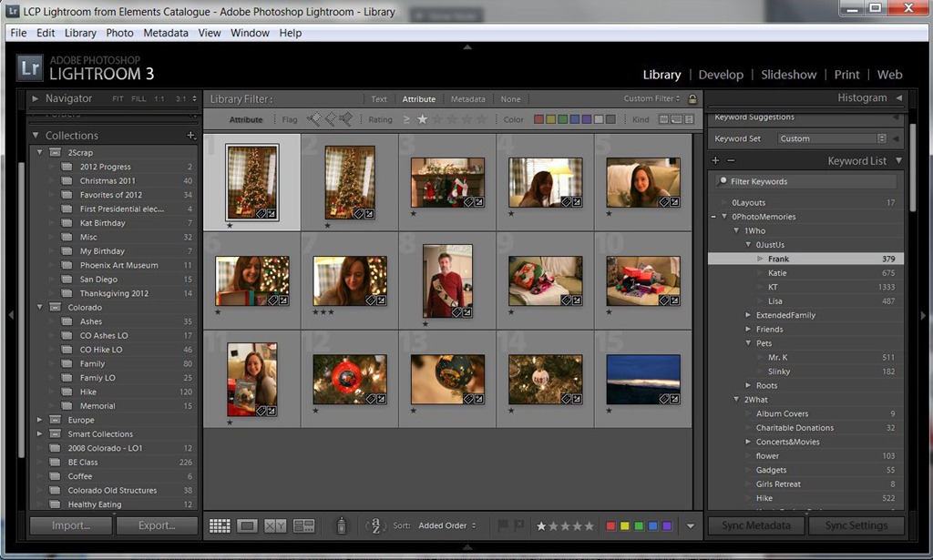Screen dimensions: 933x560
Task: Expand the Europe collection set
Action: click(x=40, y=420)
